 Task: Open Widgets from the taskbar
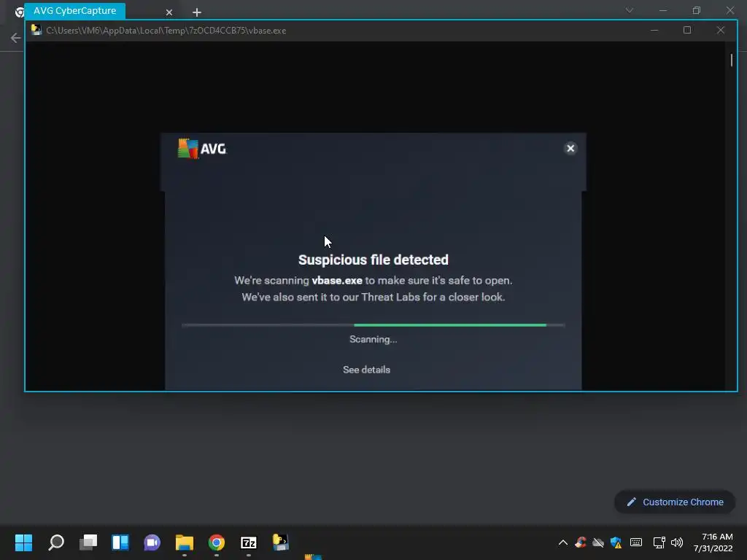(x=120, y=542)
